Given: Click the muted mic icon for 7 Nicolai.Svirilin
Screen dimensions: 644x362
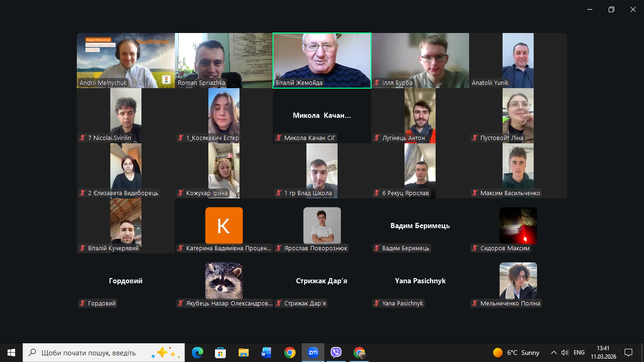Looking at the screenshot, I should pos(83,138).
